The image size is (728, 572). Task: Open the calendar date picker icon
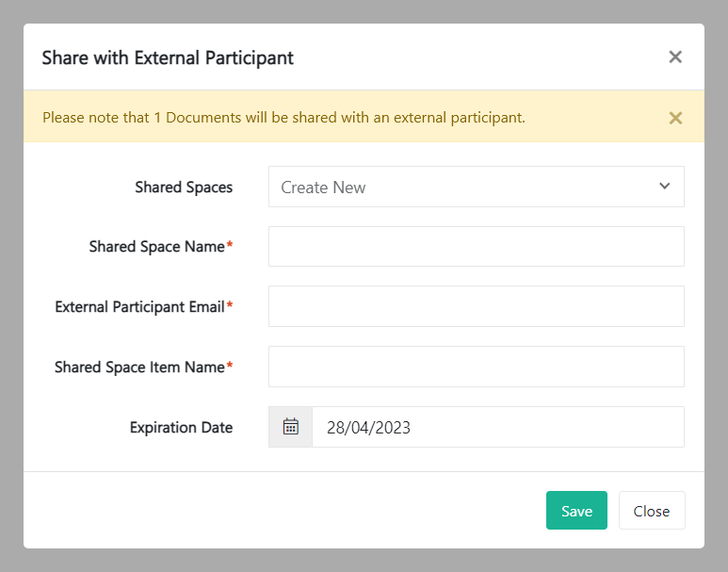[291, 427]
